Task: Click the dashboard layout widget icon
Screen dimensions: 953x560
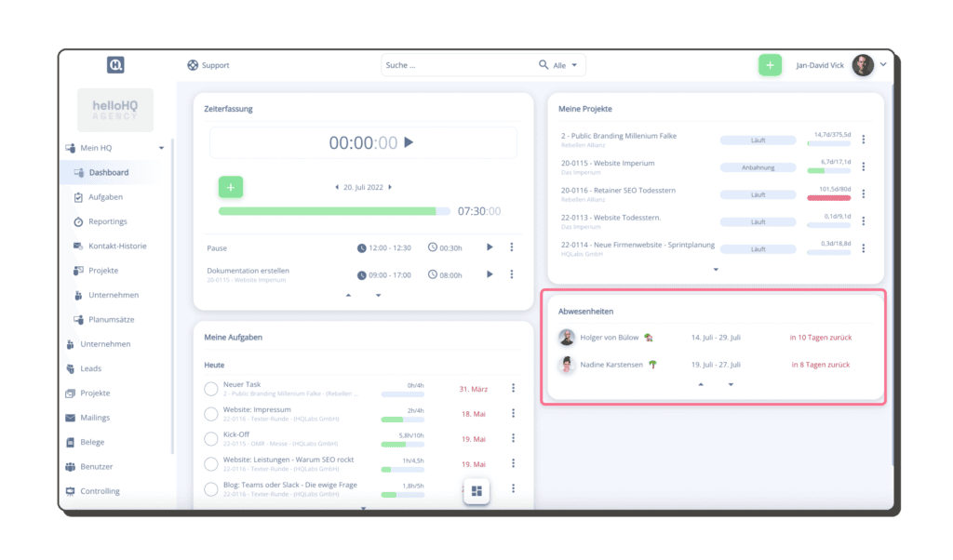Action: [x=476, y=491]
